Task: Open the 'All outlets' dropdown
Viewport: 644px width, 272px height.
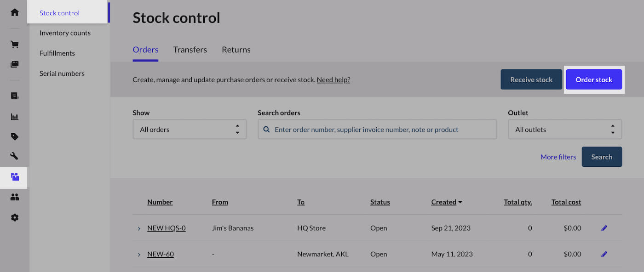Action: [564, 130]
